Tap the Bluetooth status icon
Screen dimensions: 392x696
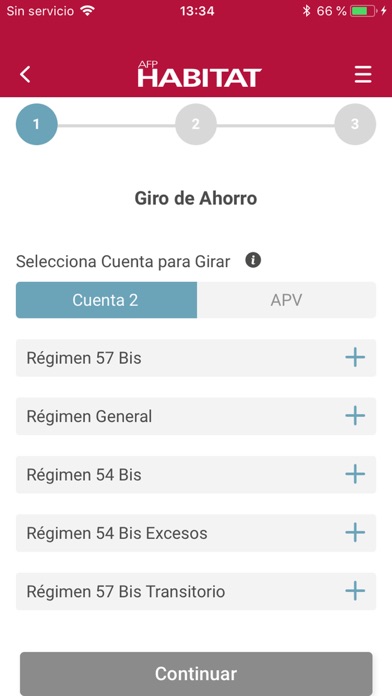pos(306,11)
